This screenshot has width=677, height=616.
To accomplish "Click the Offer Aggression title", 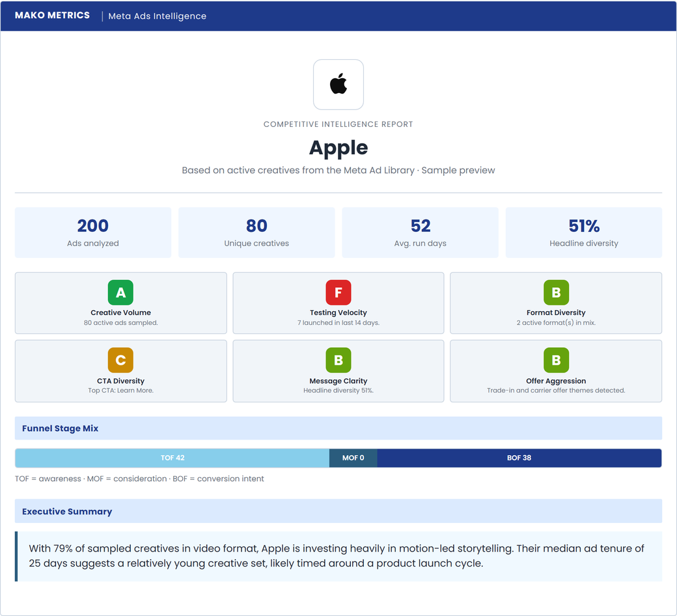I will coord(556,380).
